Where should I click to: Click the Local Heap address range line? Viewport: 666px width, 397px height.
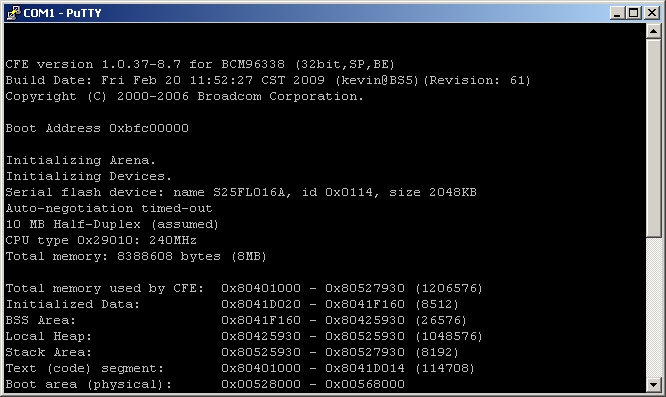[x=244, y=336]
